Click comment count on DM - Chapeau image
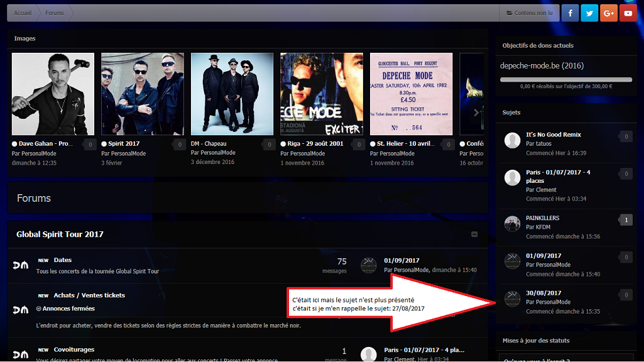644x362 pixels. click(269, 145)
